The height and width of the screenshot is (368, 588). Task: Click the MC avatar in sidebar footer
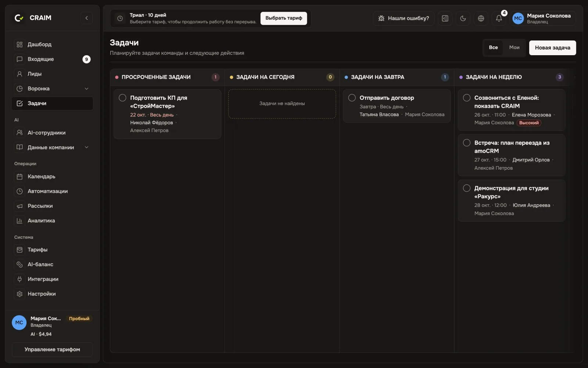(x=19, y=323)
